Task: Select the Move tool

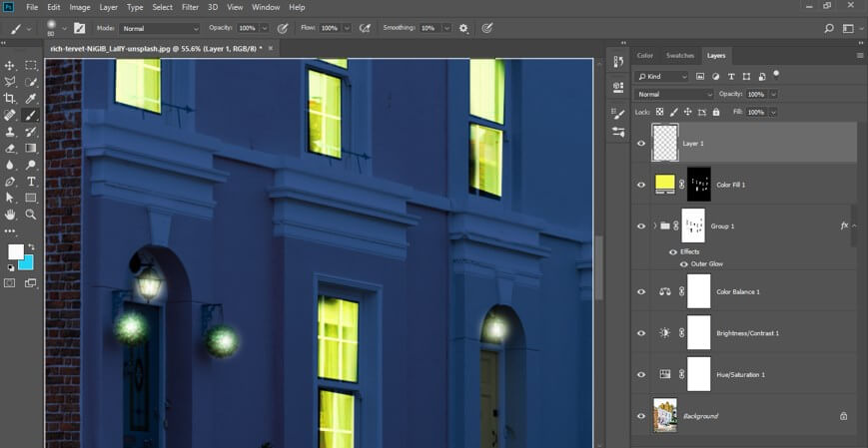Action: (x=10, y=65)
